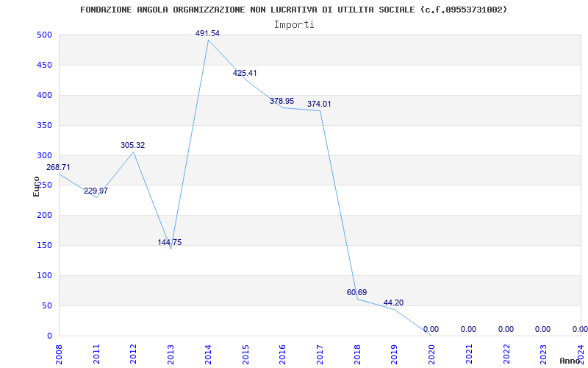Image resolution: width=588 pixels, height=368 pixels.
Task: Click the y-axis value 50
Action: pyautogui.click(x=46, y=305)
